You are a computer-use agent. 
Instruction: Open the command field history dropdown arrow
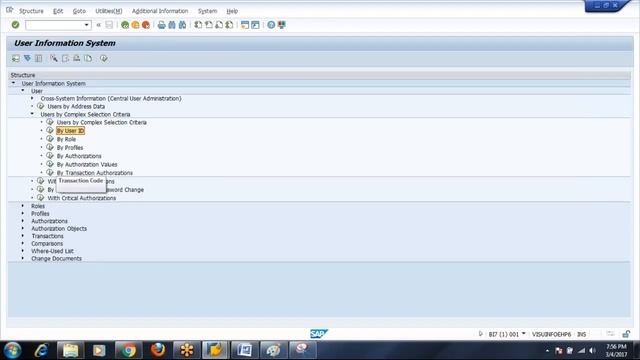pos(87,25)
